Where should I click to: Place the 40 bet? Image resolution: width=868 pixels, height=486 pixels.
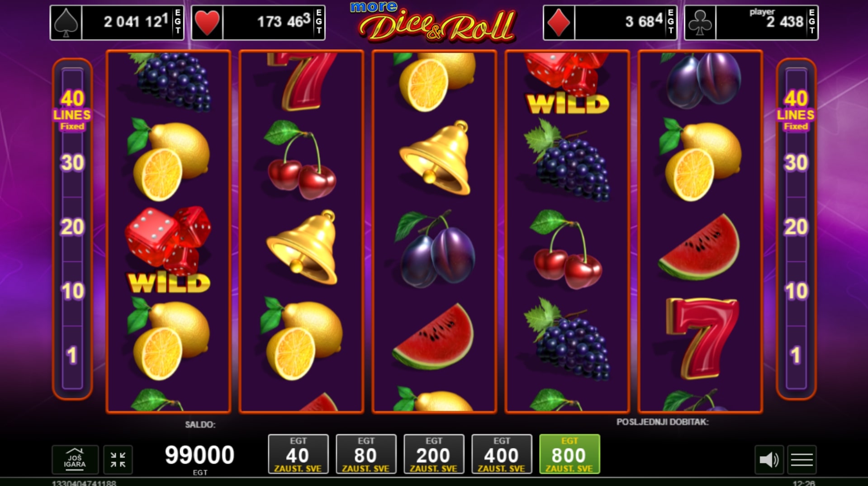tap(298, 454)
